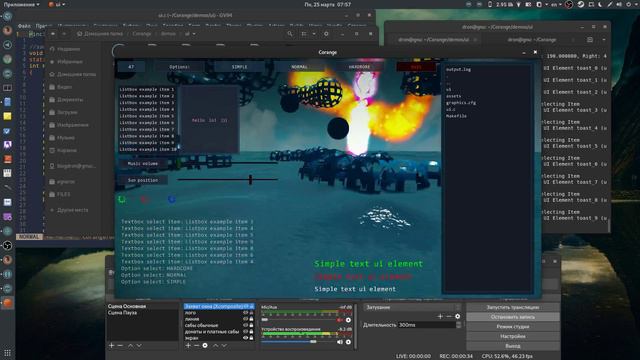Image resolution: width=640 pixels, height=360 pixels.
Task: Select Сцена Пауза in scenes list
Action: tap(122, 313)
